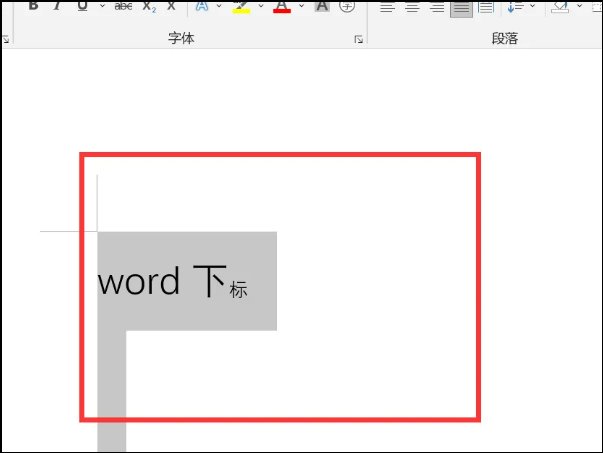Expand shading color dropdown arrow
Viewport: 603px width, 453px height.
pyautogui.click(x=580, y=6)
